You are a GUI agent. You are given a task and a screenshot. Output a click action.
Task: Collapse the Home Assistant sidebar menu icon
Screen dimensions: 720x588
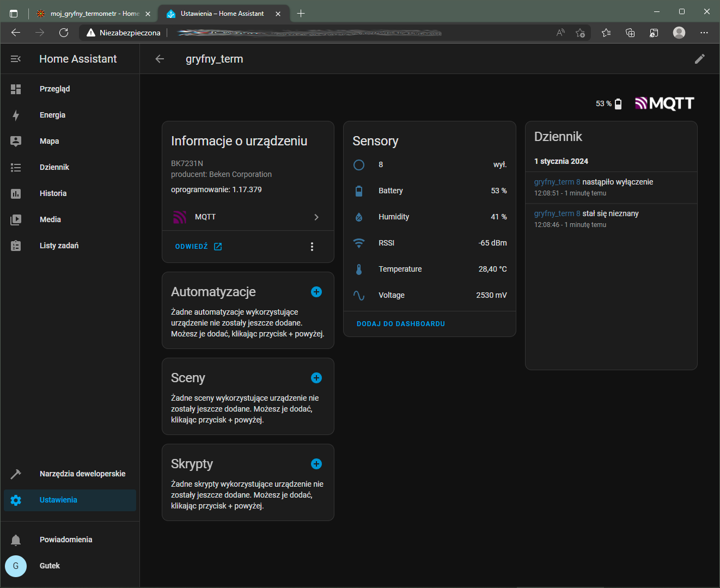coord(16,59)
